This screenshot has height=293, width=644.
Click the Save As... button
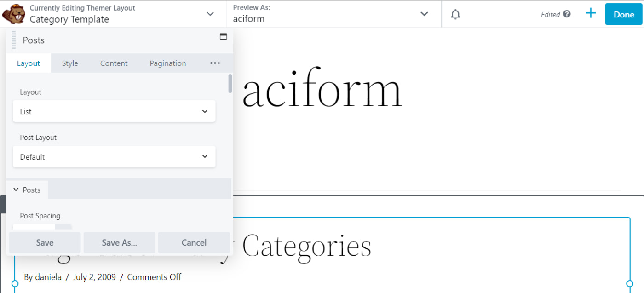click(119, 242)
